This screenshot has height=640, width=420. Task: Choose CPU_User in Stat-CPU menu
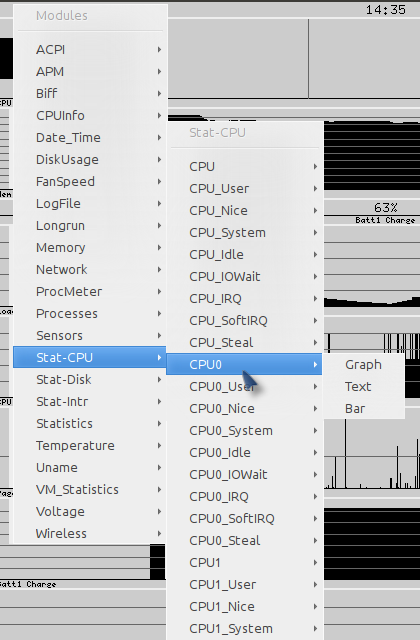coord(244,189)
